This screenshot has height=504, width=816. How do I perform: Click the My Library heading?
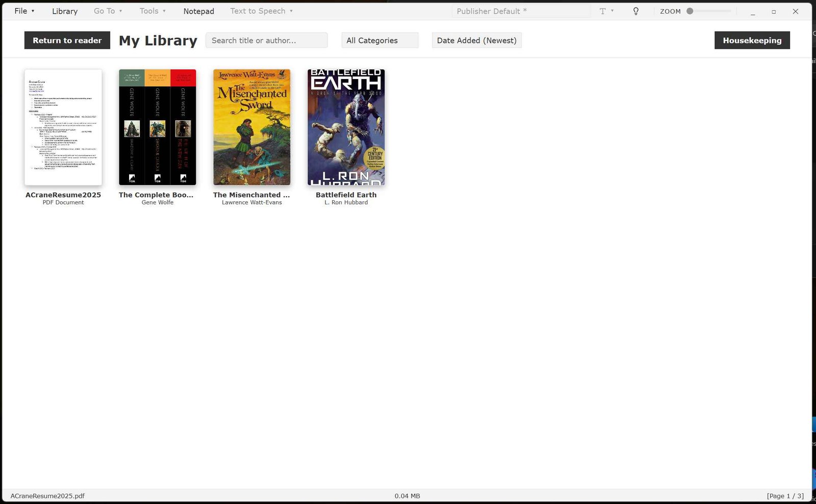click(158, 40)
